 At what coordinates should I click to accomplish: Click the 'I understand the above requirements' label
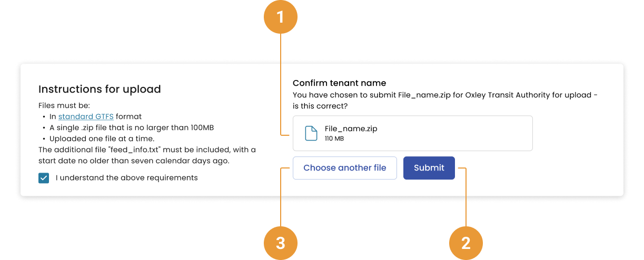(126, 178)
